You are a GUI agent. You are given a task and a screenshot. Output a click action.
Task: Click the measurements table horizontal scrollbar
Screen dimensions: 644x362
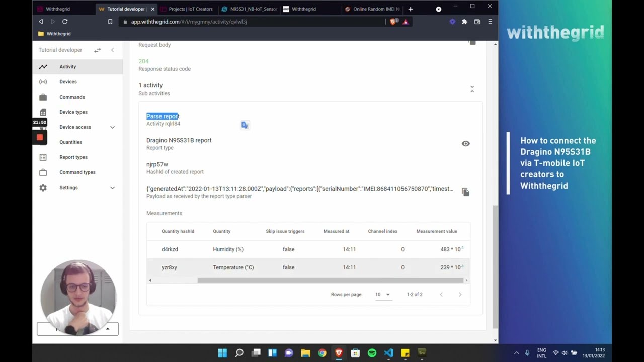tap(331, 280)
